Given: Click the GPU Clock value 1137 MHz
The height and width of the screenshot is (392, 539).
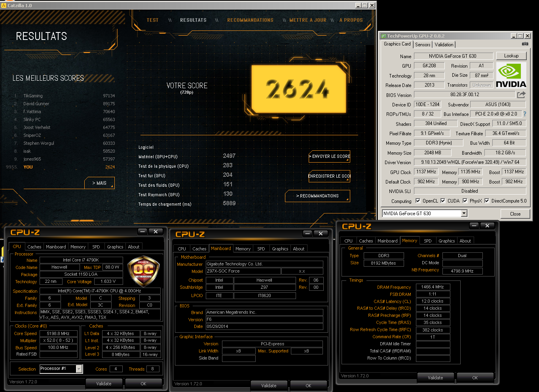Looking at the screenshot, I should coord(426,172).
